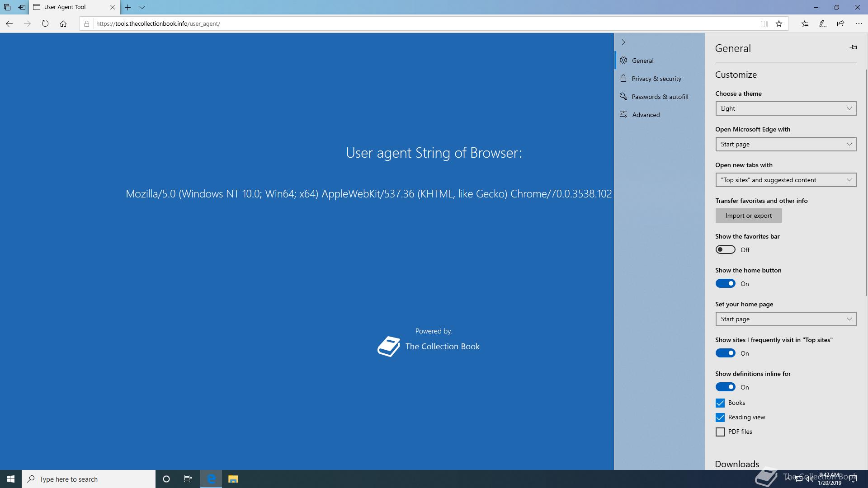Open the Windows Start menu
The width and height of the screenshot is (868, 488).
coord(11,479)
